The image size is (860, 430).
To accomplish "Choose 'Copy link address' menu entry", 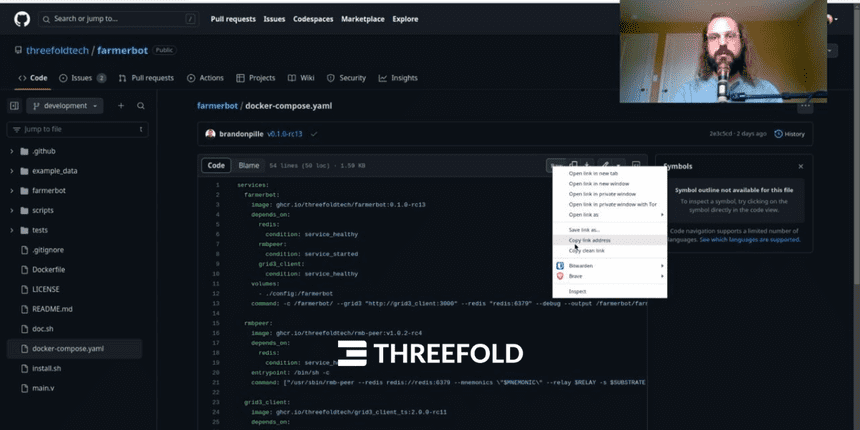I will coord(609,240).
